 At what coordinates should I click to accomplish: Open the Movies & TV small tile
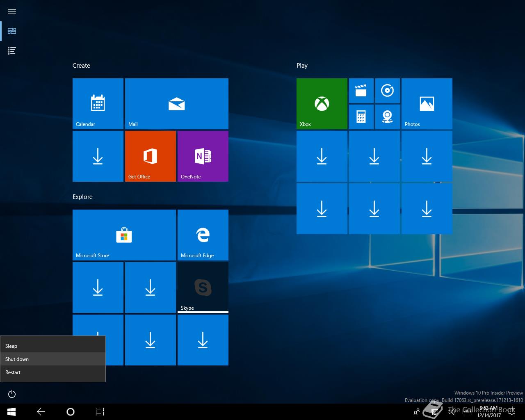[361, 91]
